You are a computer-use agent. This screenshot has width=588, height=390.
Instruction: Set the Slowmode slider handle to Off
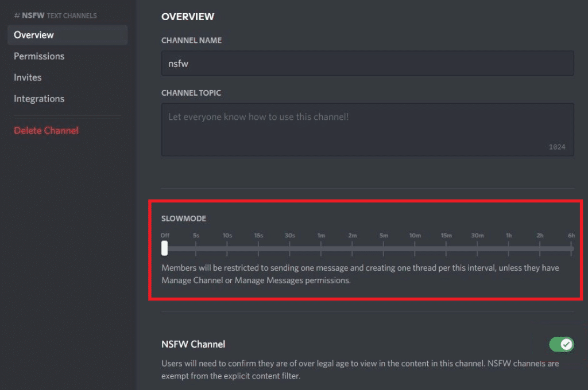coord(165,248)
